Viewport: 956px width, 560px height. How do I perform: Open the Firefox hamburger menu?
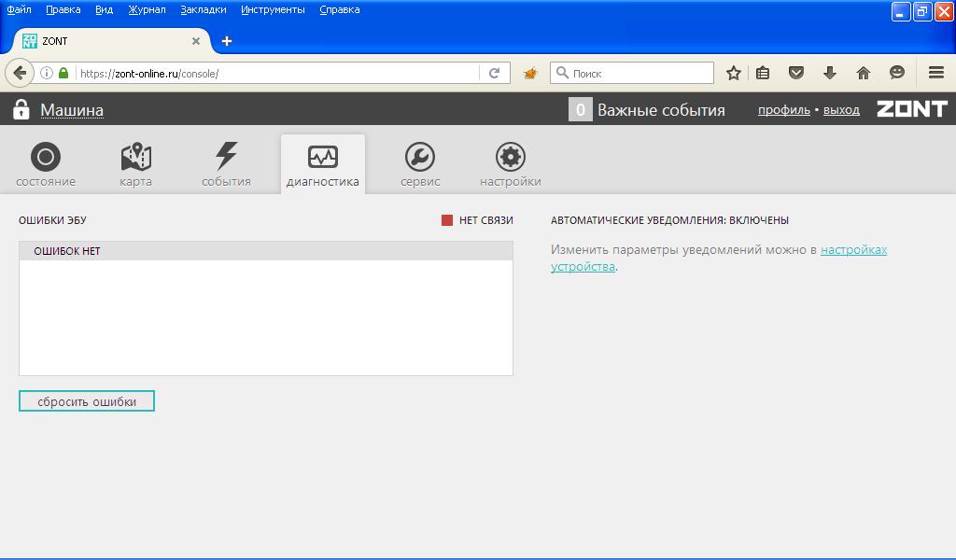(935, 73)
